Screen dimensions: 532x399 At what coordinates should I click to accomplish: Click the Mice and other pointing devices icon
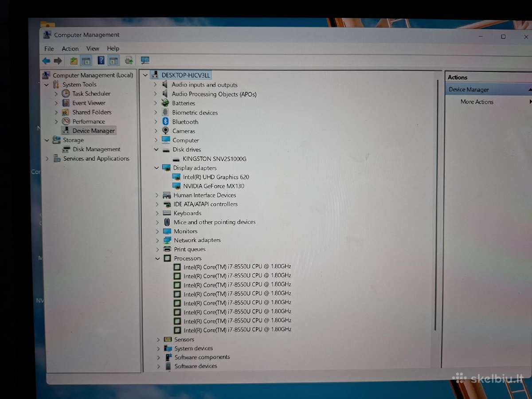[x=167, y=222]
